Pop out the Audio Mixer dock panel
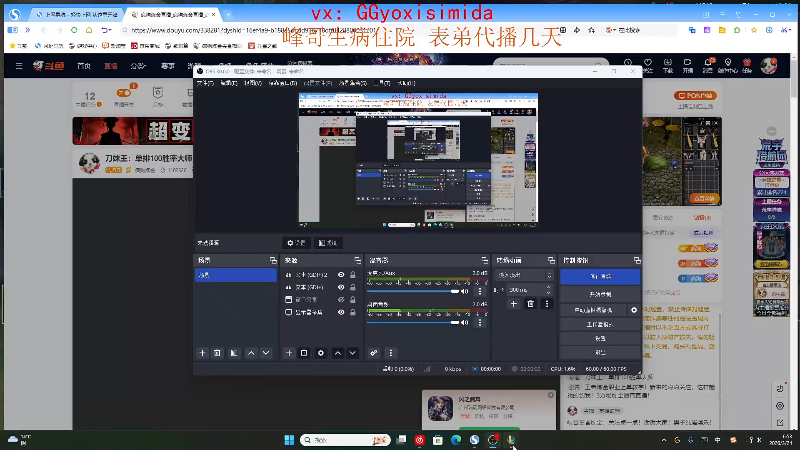The image size is (800, 450). 484,260
